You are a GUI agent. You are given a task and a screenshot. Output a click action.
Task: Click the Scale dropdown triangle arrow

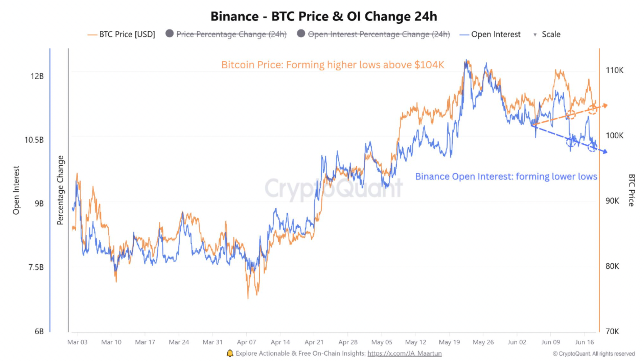[535, 35]
